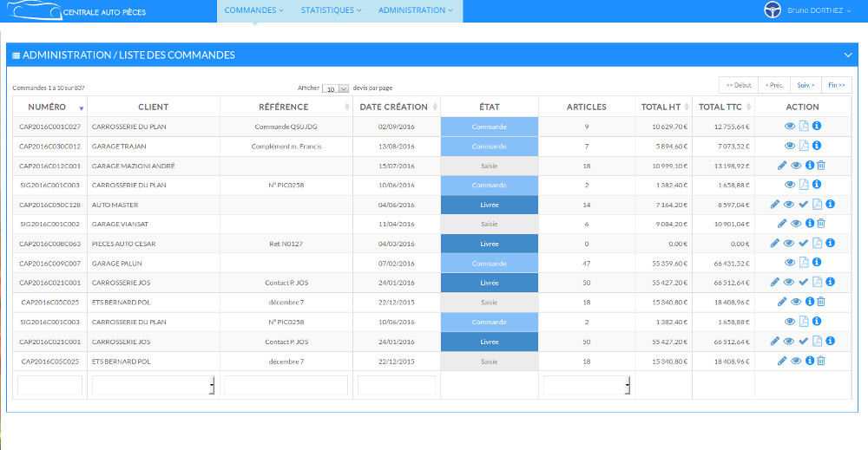Viewport: 868px width, 450px height.
Task: Click list icon beside Administration title
Action: 16,55
